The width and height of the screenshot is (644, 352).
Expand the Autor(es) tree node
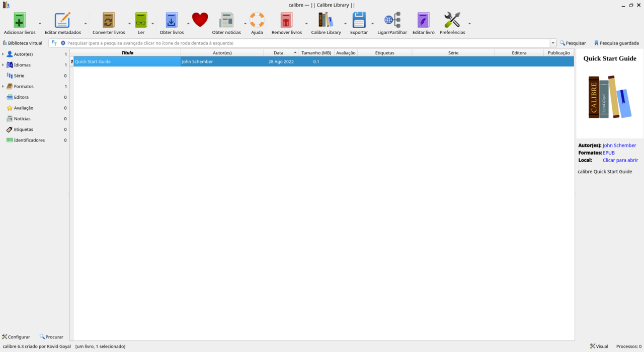coord(3,54)
